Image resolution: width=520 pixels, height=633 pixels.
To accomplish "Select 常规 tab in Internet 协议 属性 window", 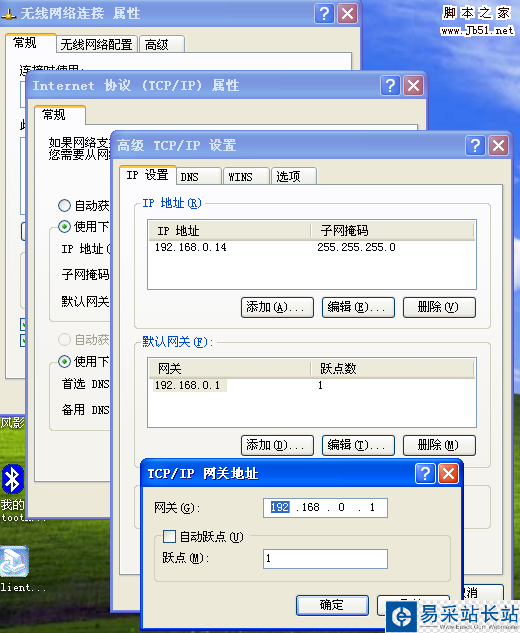I will pyautogui.click(x=59, y=115).
